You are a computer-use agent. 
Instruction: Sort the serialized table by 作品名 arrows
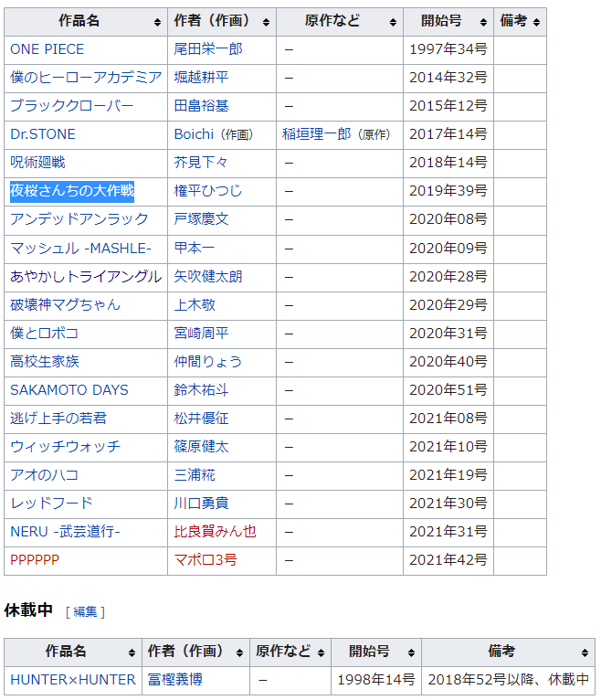157,22
